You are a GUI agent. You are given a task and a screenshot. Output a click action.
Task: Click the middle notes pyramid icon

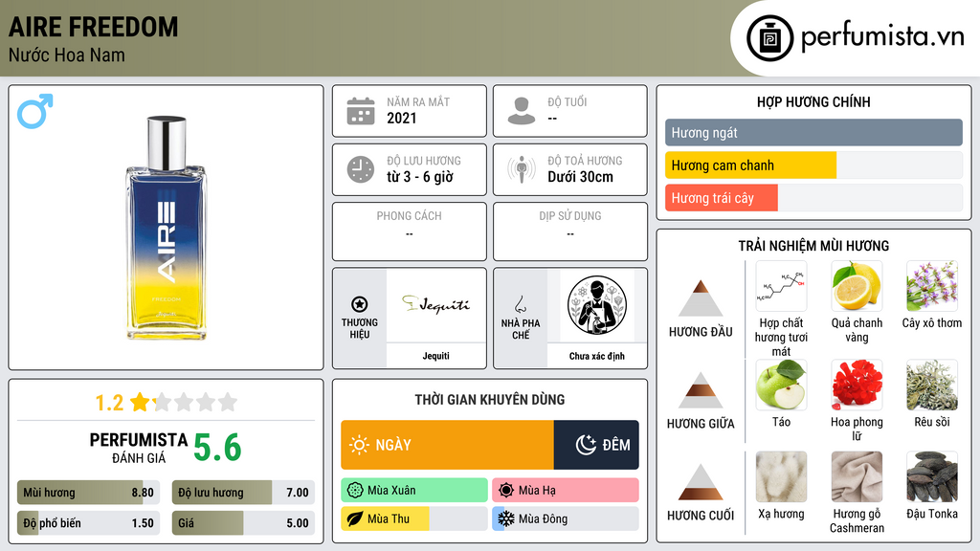point(701,390)
